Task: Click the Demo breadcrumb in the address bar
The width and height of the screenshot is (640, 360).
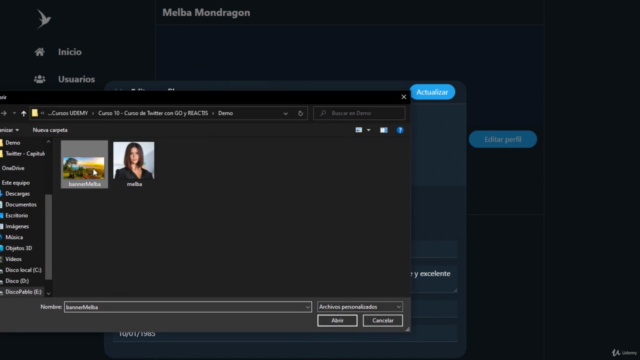Action: (x=225, y=113)
